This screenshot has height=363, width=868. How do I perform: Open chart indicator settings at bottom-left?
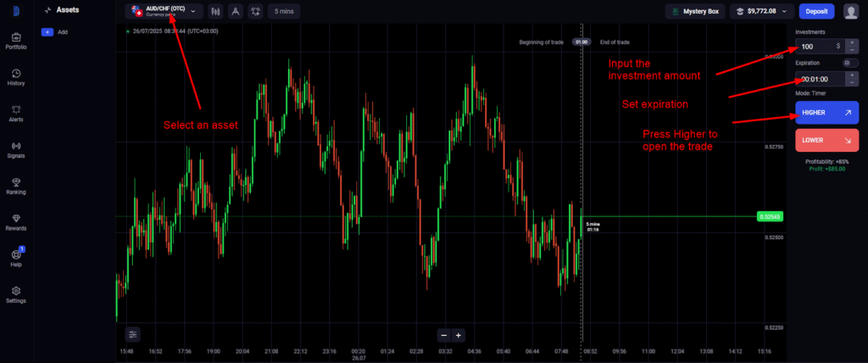[133, 334]
